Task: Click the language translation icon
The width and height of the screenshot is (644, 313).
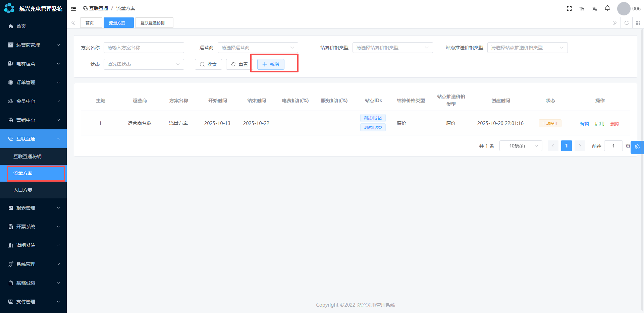Action: coord(594,9)
